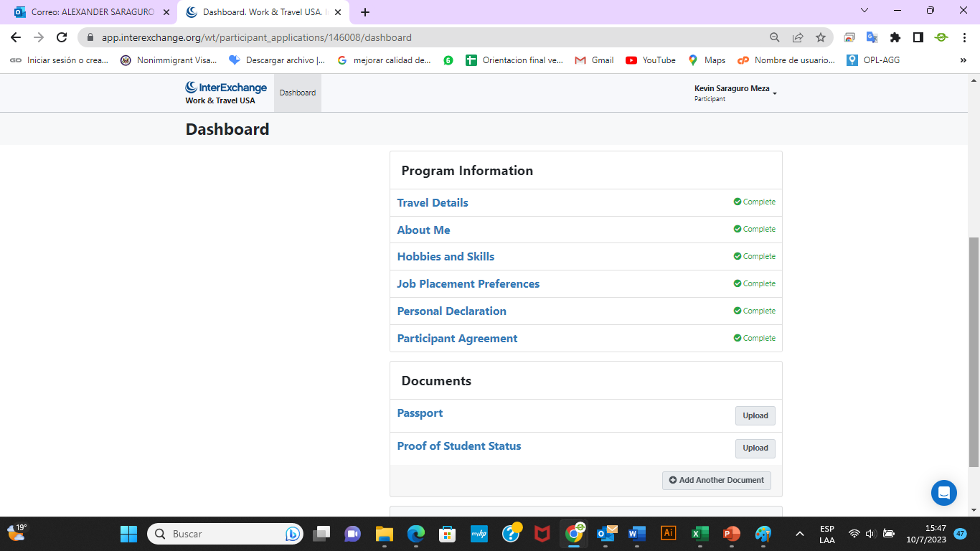
Task: Select the Dashboard navigation tab
Action: (298, 93)
